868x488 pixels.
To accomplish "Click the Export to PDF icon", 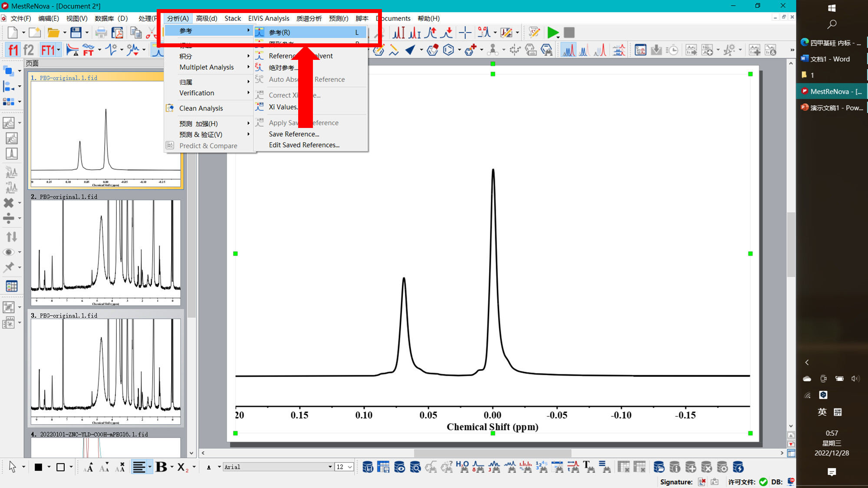I will (x=117, y=33).
